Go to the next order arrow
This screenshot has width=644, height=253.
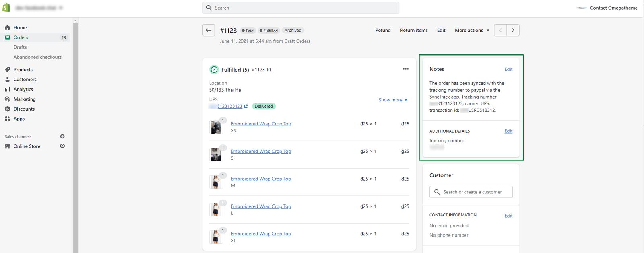[x=513, y=30]
